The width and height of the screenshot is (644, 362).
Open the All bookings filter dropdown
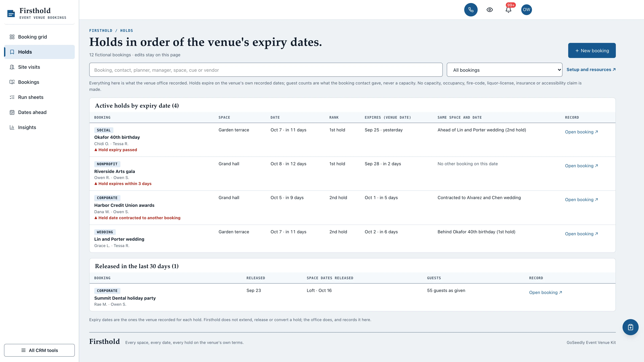click(x=504, y=70)
